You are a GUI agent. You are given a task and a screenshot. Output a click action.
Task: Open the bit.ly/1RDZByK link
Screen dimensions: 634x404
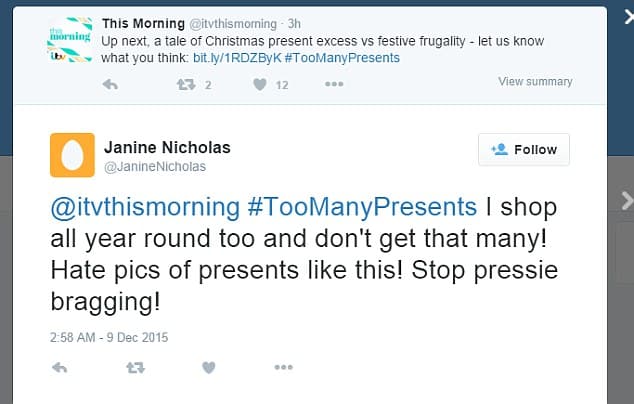[x=237, y=58]
